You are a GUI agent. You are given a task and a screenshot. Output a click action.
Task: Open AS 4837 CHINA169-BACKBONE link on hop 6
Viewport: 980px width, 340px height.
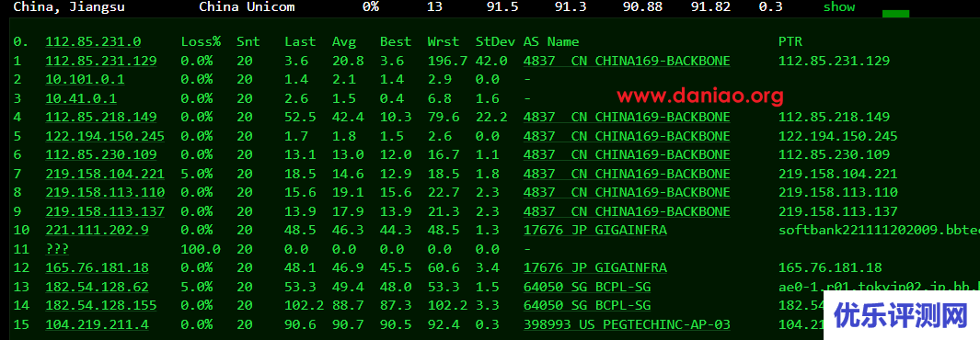[627, 154]
